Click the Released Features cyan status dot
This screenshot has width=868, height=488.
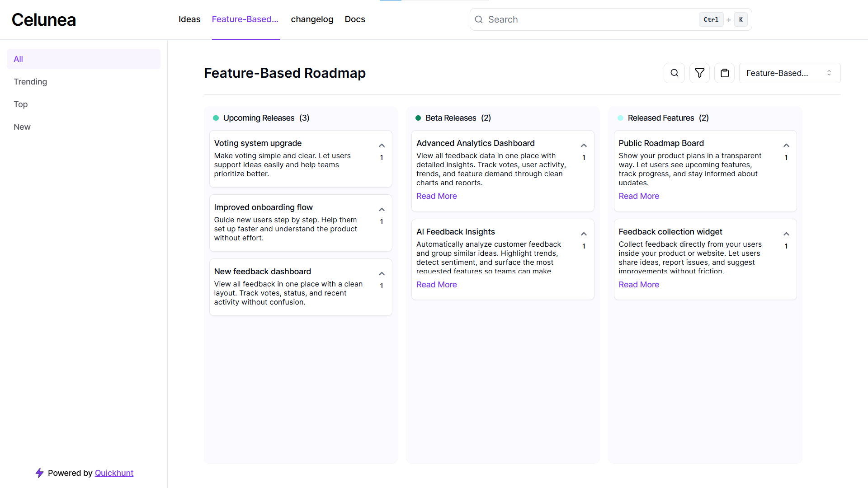(620, 118)
